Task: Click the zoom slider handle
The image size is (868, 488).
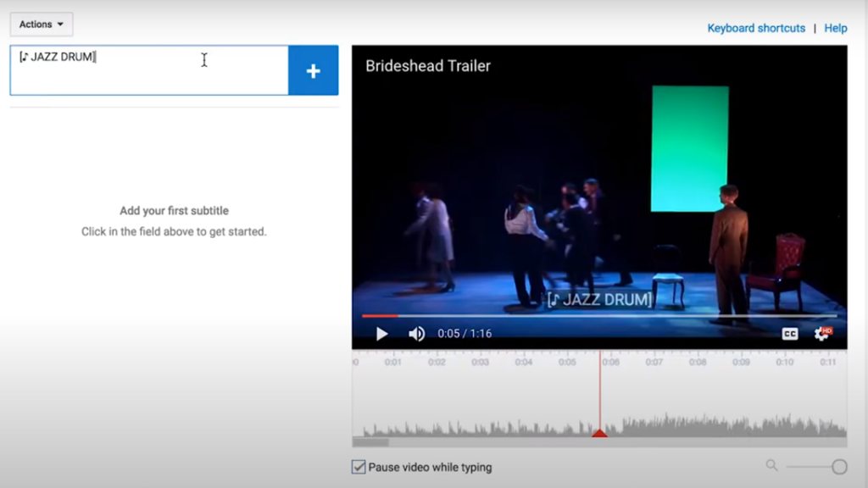Action: coord(839,467)
